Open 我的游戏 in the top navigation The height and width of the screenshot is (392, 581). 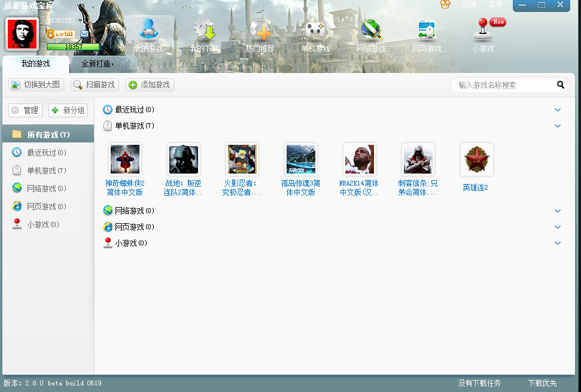pyautogui.click(x=148, y=35)
